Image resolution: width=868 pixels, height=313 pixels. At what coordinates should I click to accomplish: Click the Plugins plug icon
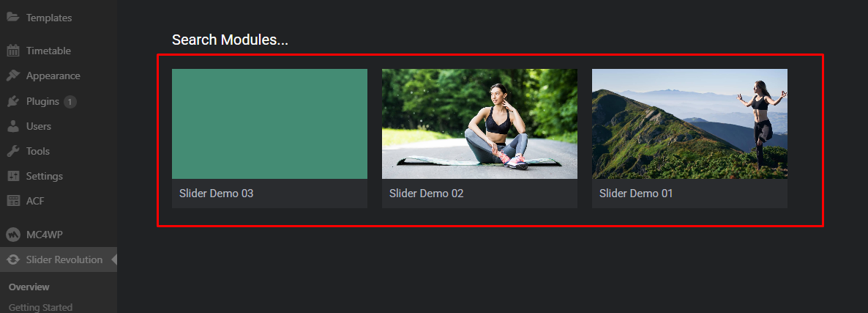13,101
